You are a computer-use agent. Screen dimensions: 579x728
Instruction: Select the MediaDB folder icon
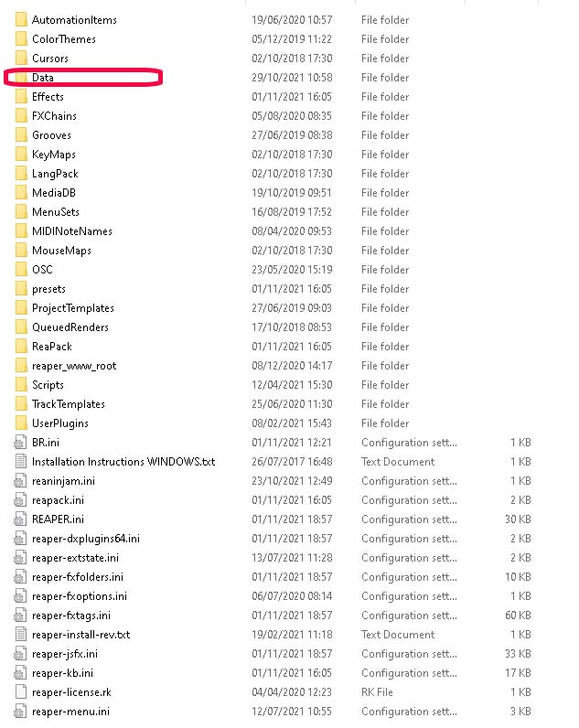point(21,193)
